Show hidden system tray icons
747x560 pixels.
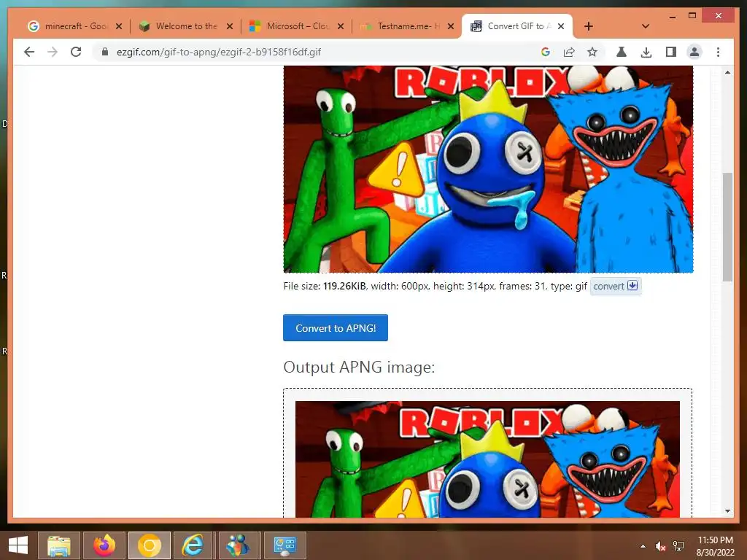coord(643,546)
